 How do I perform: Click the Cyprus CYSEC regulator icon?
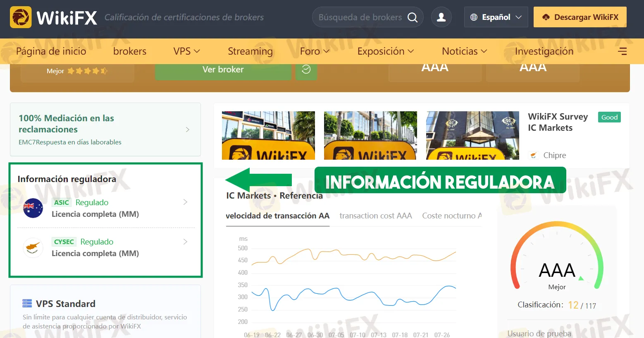pyautogui.click(x=33, y=247)
